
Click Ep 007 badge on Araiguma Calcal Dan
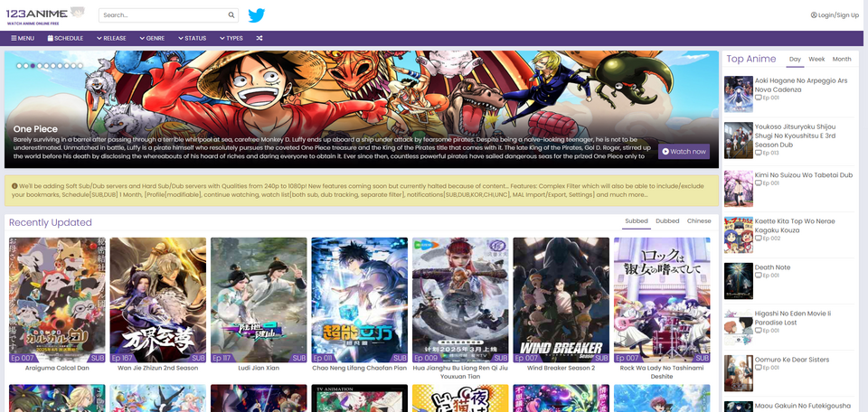coord(23,359)
